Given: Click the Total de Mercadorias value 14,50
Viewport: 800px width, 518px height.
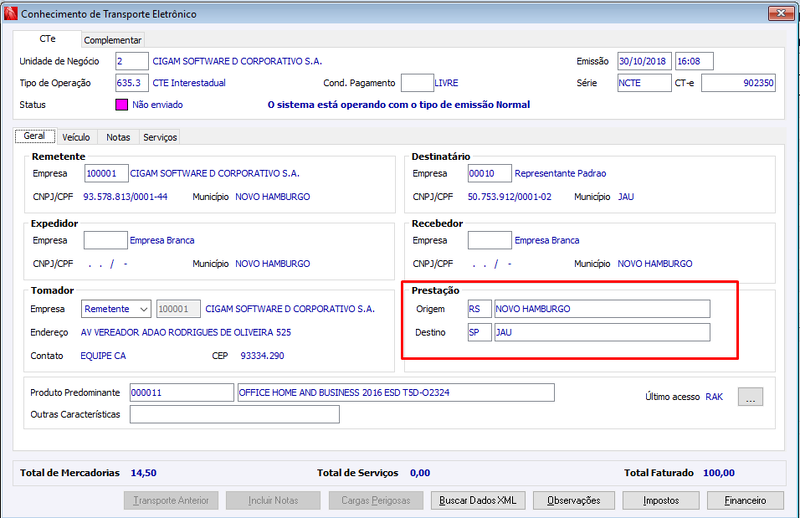Looking at the screenshot, I should pyautogui.click(x=143, y=473).
